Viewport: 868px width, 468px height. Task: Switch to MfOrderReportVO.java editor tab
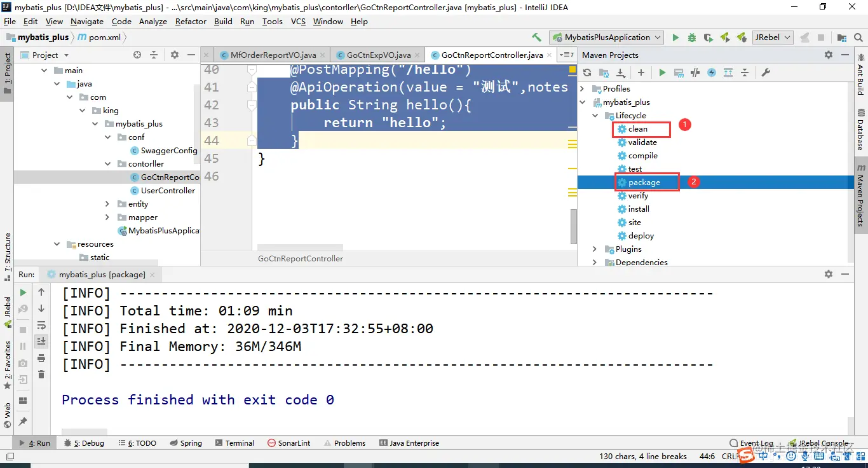point(273,55)
